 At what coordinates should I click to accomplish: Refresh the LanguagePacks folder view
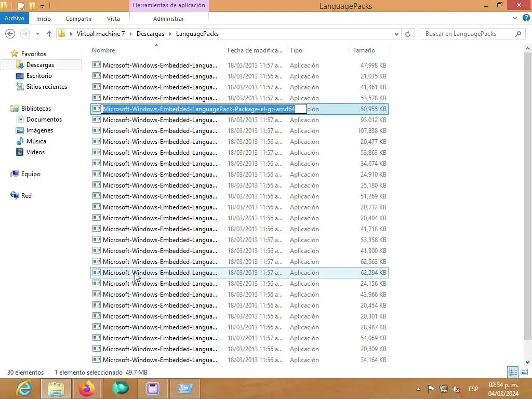[x=408, y=34]
